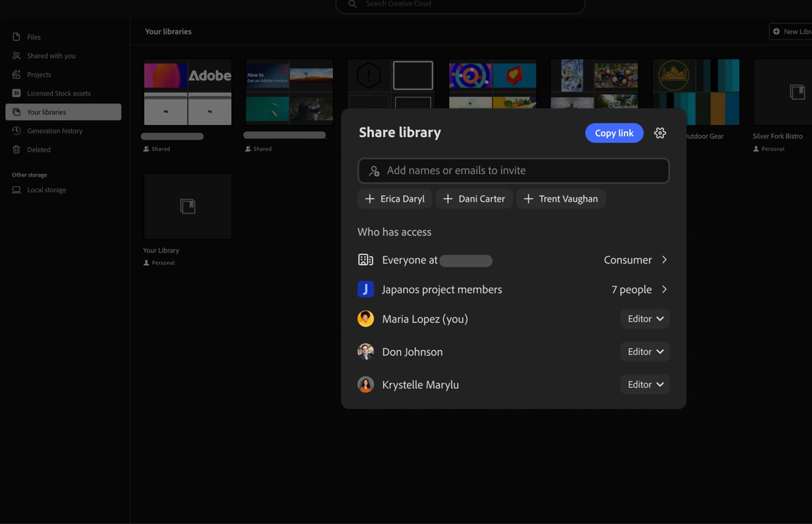Open Maria Lopez's Editor role dropdown

point(645,319)
